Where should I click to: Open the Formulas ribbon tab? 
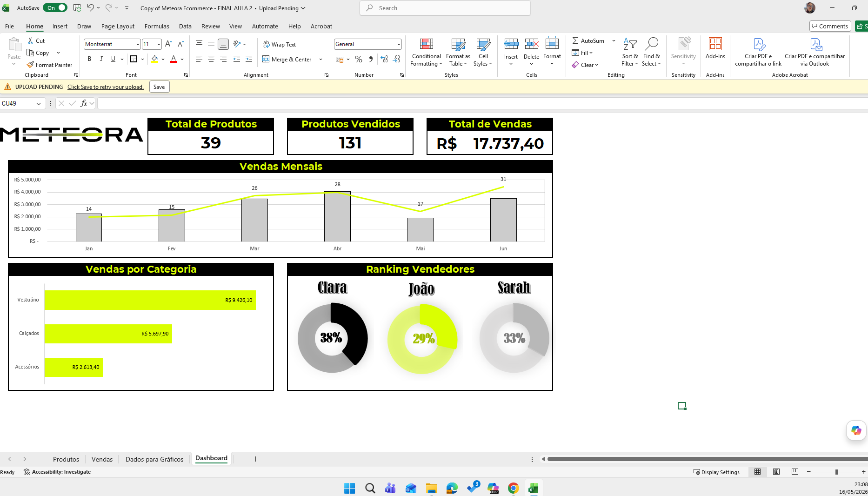click(157, 27)
